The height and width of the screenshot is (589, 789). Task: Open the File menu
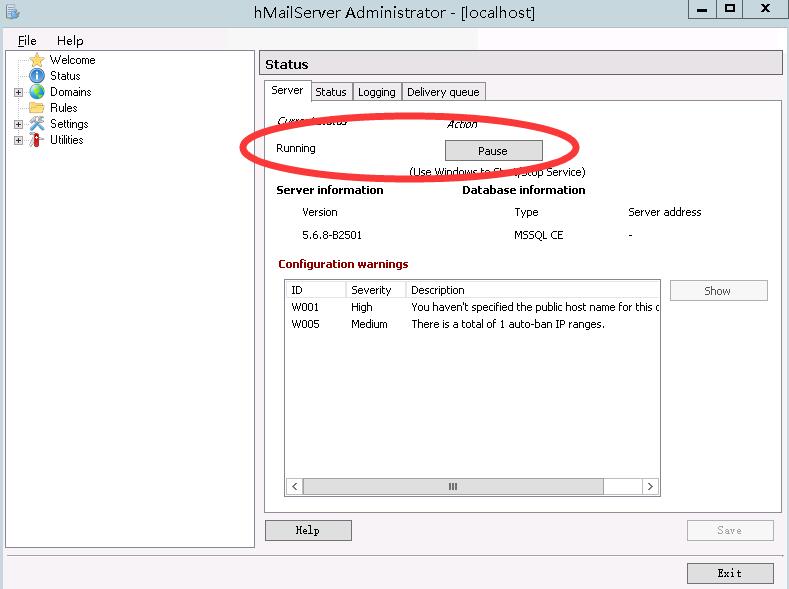pos(27,41)
